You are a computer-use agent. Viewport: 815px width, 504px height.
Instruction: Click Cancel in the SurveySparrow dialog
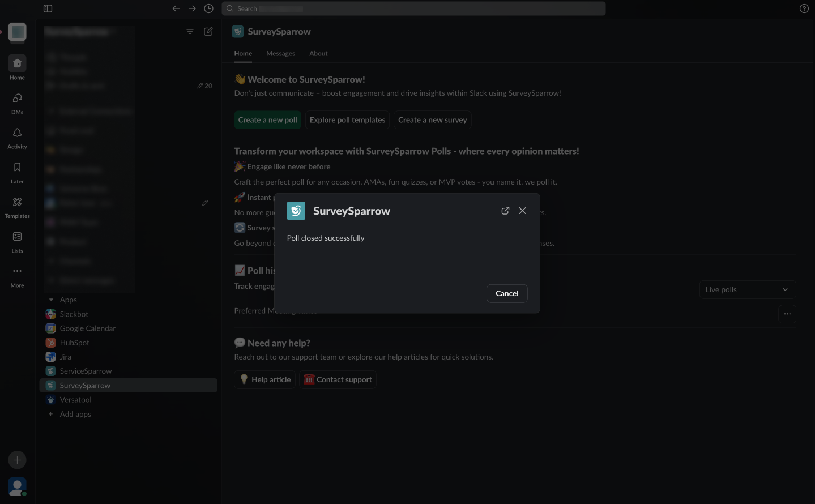(x=506, y=293)
